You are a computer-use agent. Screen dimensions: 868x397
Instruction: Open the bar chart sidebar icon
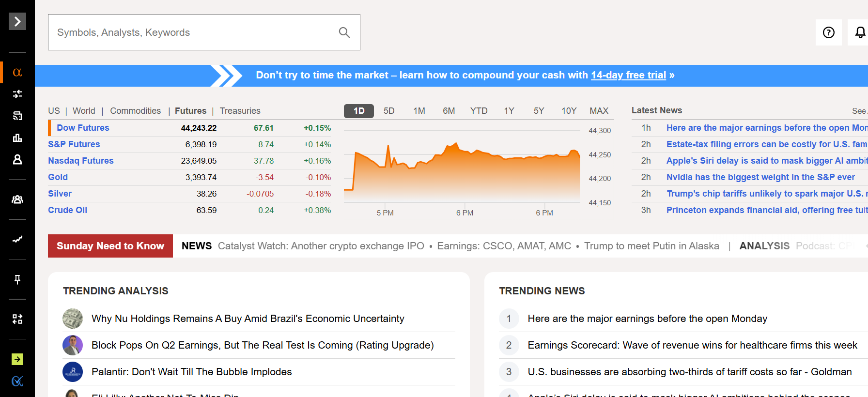17,138
